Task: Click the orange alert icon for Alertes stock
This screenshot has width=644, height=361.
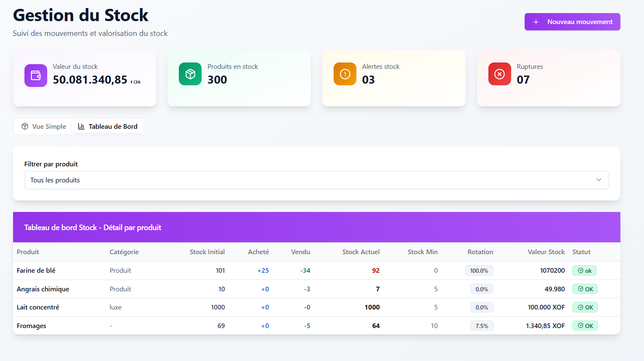Action: [x=345, y=74]
